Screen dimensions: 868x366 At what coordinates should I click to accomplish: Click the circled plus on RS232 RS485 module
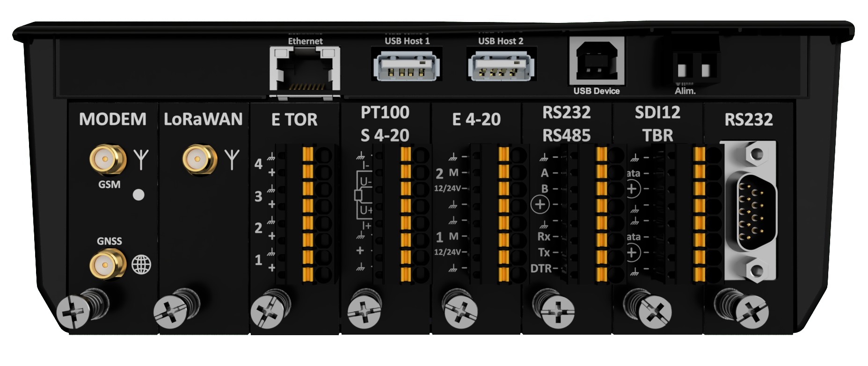(x=540, y=204)
